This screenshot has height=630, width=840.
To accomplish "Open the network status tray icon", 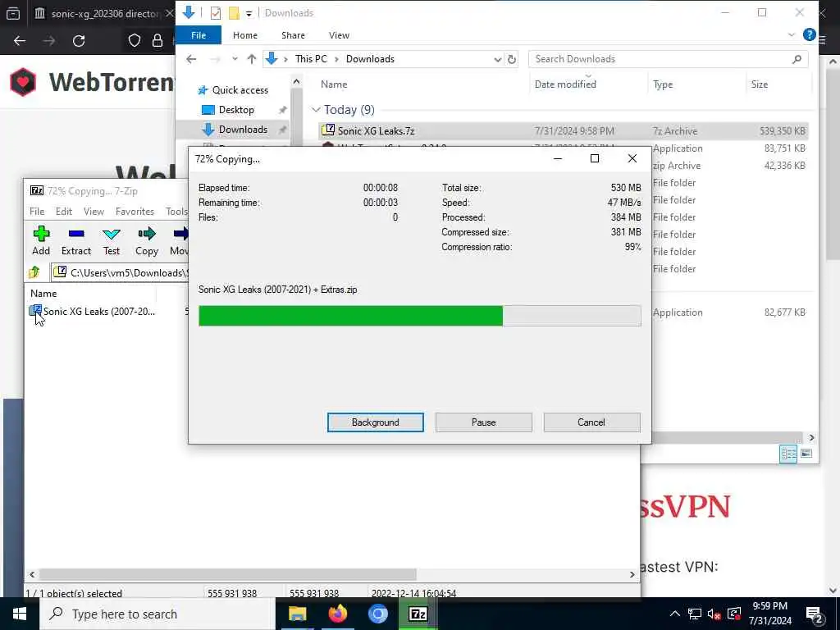I will click(695, 614).
